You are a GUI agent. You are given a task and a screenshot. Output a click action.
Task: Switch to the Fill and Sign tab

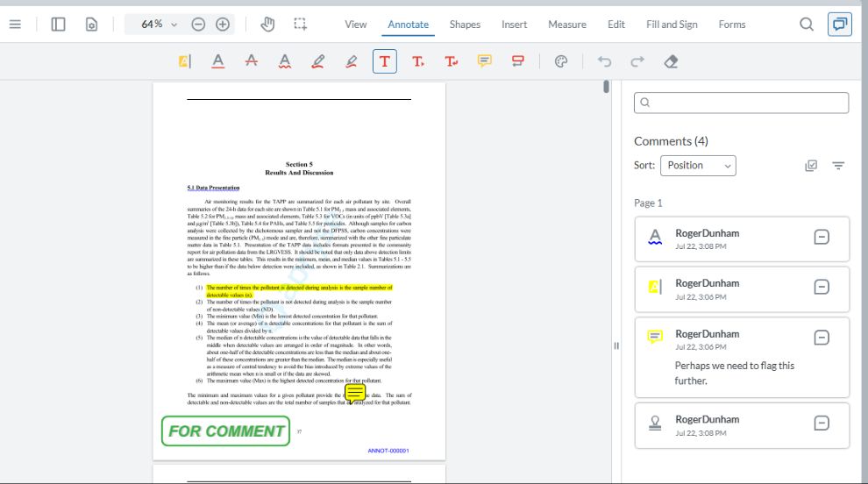pyautogui.click(x=672, y=25)
